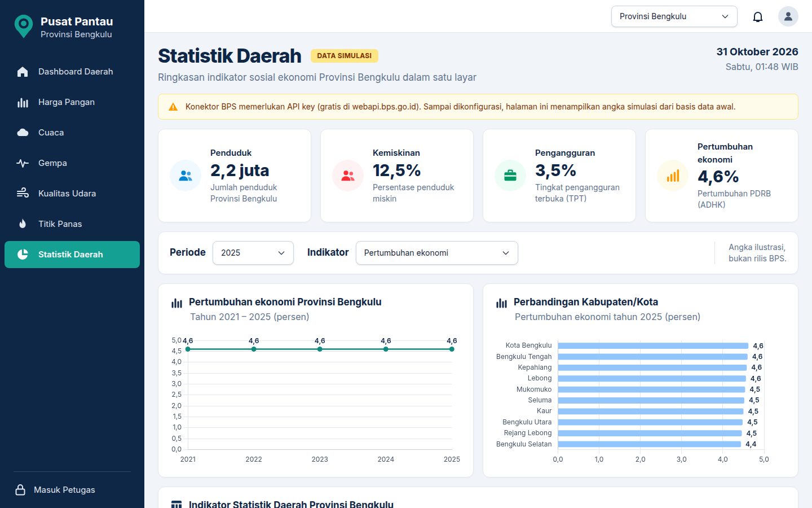Open the notifications bell
This screenshot has width=812, height=508.
point(758,16)
